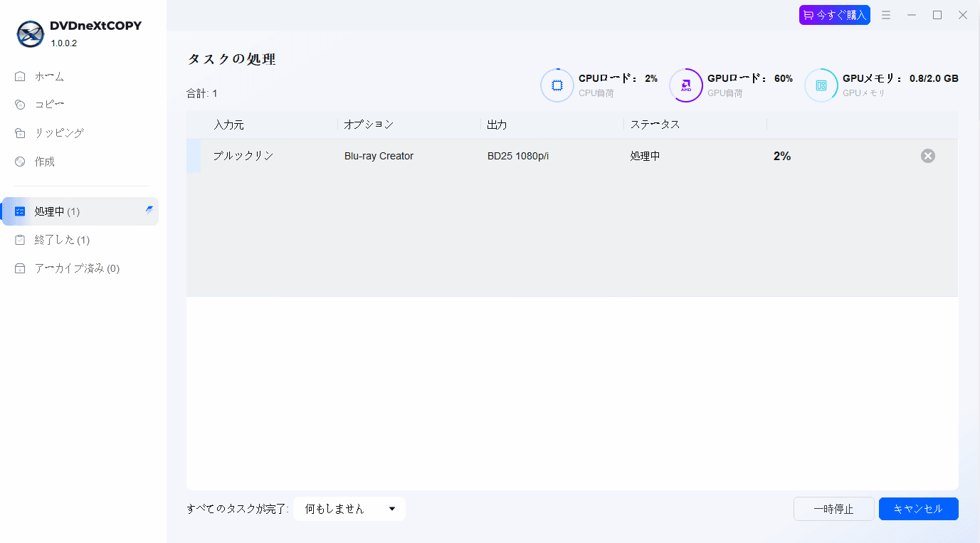Click the オプション column header
The width and height of the screenshot is (980, 543).
tap(369, 125)
